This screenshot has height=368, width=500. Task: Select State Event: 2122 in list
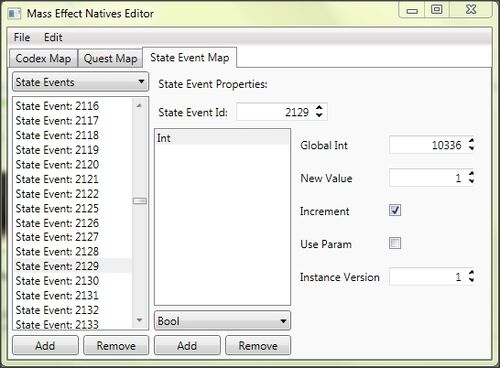click(73, 194)
